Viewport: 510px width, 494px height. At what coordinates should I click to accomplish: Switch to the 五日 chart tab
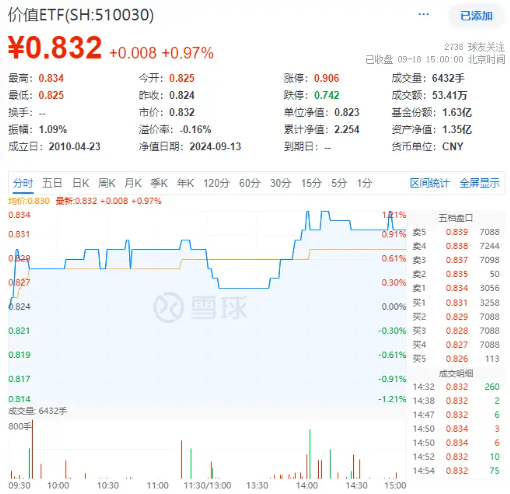[52, 183]
